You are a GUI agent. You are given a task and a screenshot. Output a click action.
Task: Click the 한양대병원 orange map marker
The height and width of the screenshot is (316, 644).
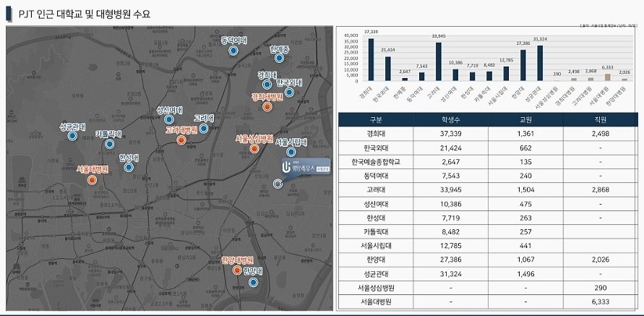pos(236,270)
